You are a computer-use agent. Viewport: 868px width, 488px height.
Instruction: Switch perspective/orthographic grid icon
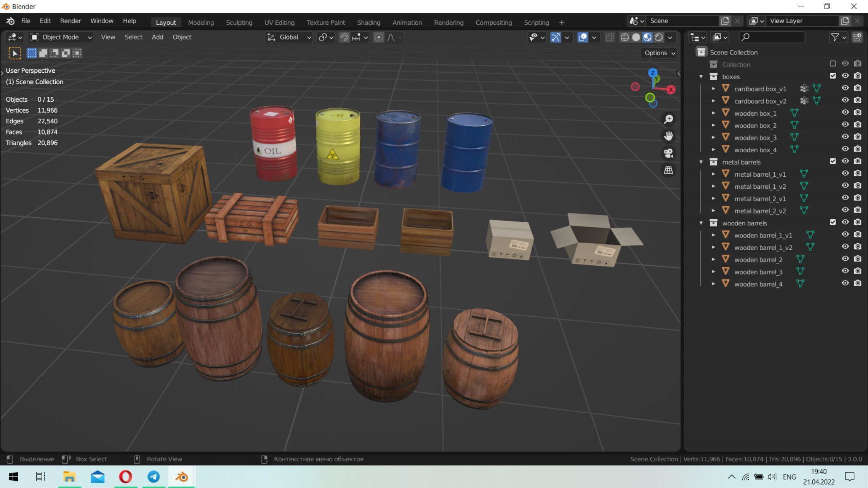pyautogui.click(x=668, y=170)
